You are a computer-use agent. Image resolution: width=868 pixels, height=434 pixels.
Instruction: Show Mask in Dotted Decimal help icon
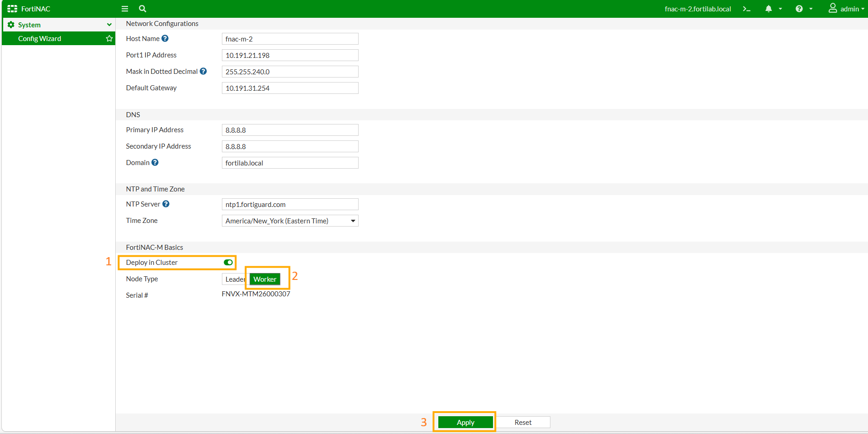coord(203,71)
